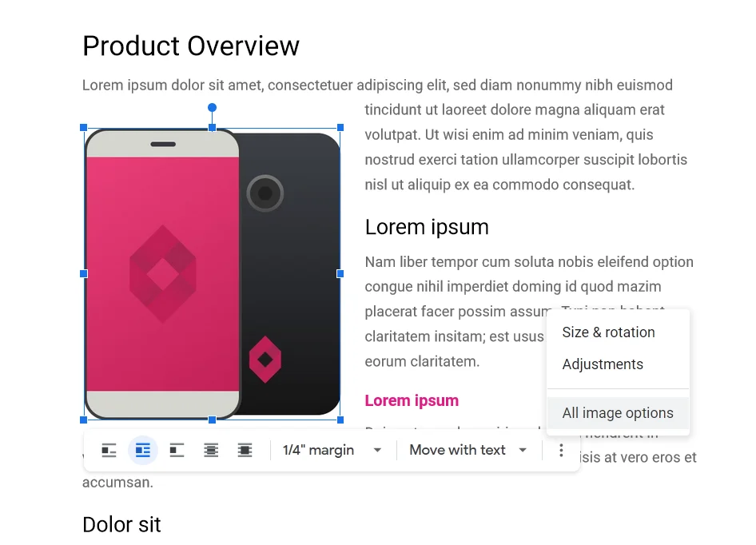Choose the Break text layout icon
This screenshot has width=756, height=545.
pos(177,451)
